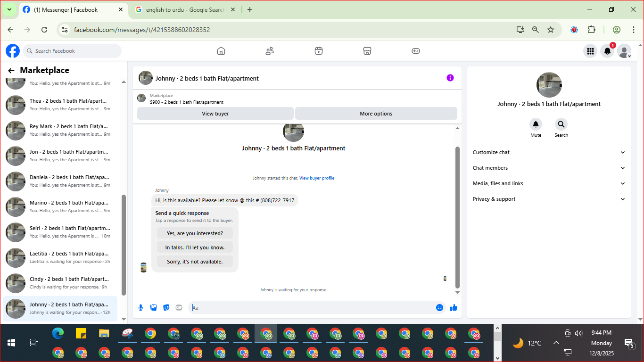The height and width of the screenshot is (362, 644).
Task: Open Cindy's apartment conversation
Action: point(60,283)
